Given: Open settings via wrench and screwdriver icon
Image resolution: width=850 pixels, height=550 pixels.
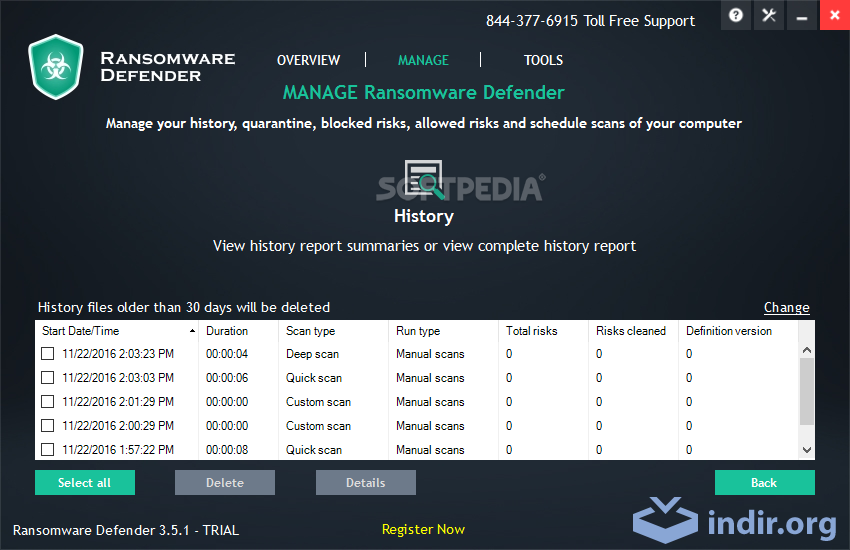Looking at the screenshot, I should [769, 15].
